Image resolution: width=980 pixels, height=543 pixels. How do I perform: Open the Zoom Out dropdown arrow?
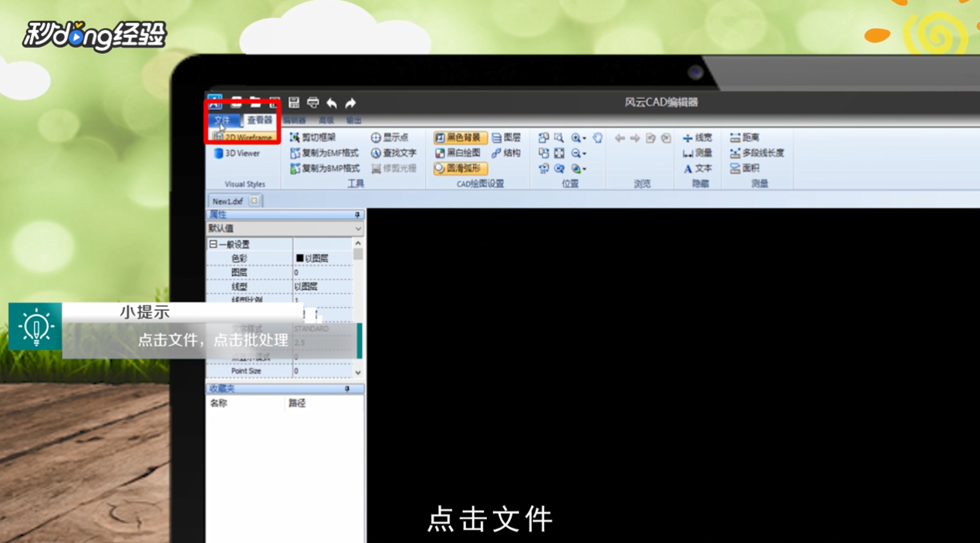tap(584, 154)
